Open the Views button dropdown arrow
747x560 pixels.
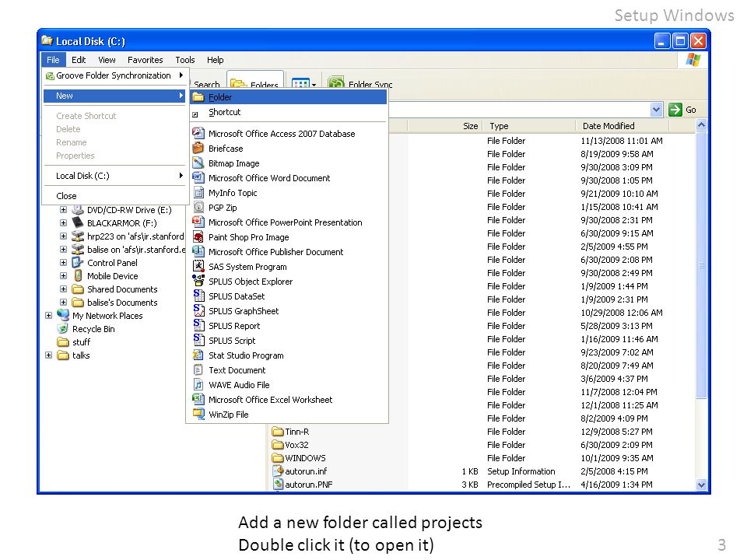pos(314,85)
